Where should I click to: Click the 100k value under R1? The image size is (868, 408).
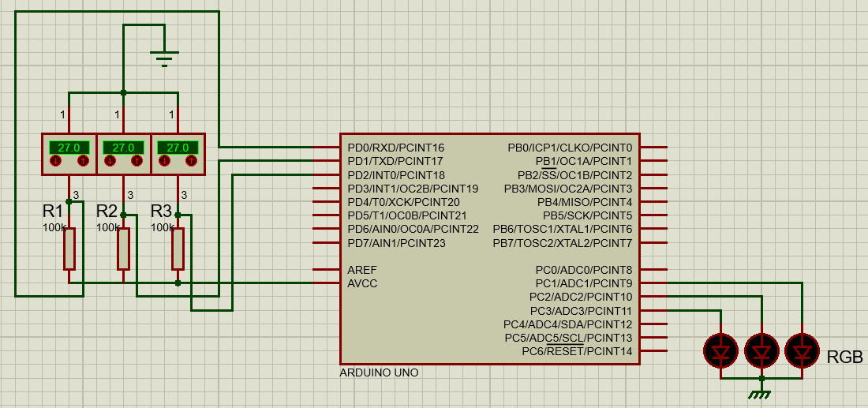click(53, 227)
